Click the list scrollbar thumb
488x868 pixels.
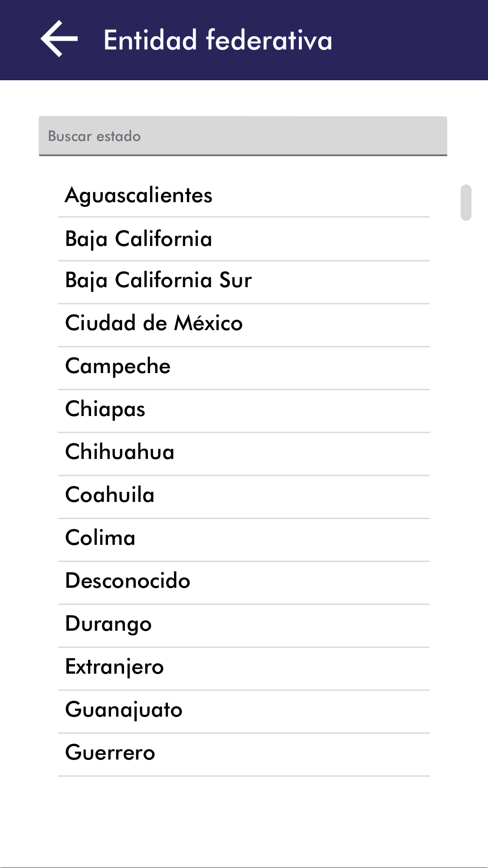pos(466,203)
